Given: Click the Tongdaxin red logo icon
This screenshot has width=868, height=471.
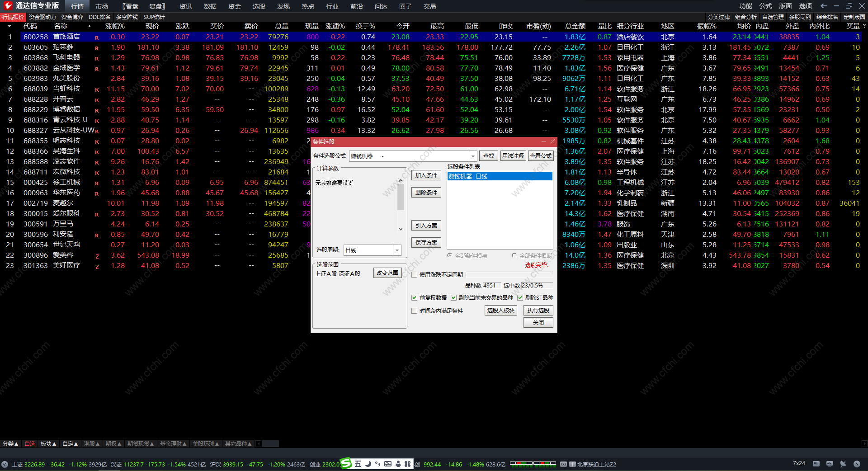Looking at the screenshot, I should point(8,6).
